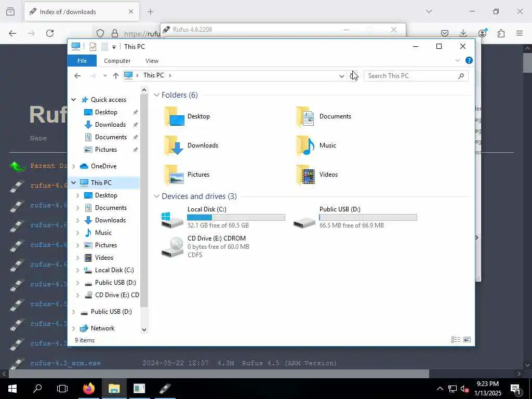Open the Computer ribbon tab
The width and height of the screenshot is (532, 399).
117,61
